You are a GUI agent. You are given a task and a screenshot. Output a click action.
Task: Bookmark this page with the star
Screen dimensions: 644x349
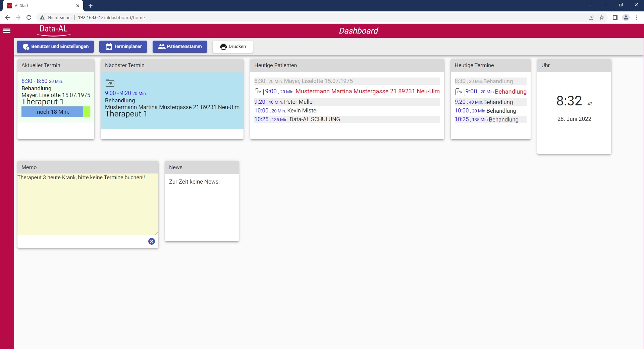click(602, 17)
